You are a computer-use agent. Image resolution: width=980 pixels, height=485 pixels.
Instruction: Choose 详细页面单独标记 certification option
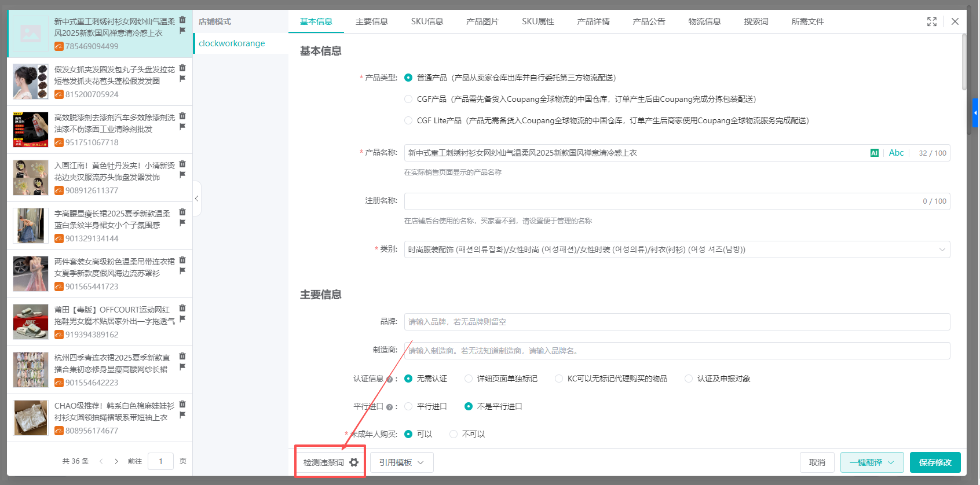coord(469,379)
